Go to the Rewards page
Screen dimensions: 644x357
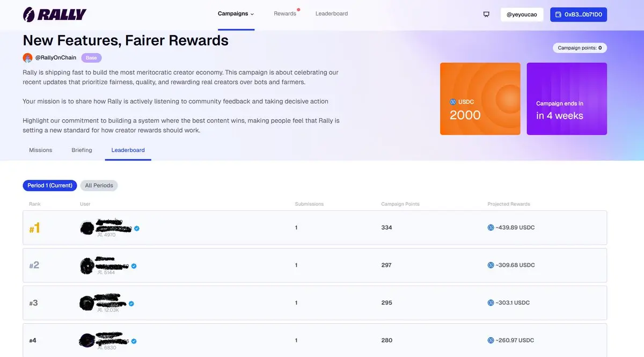click(x=285, y=13)
